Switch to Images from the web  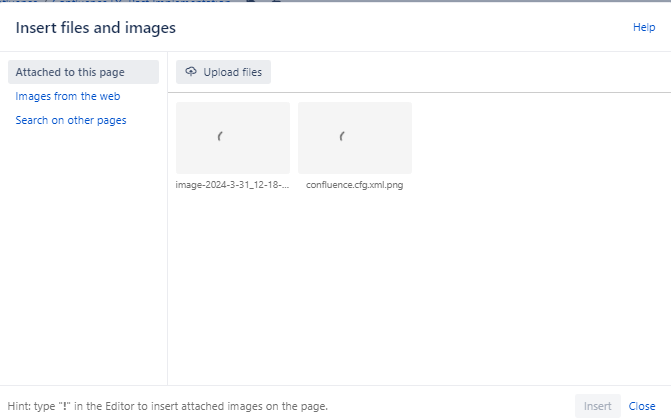coord(68,96)
